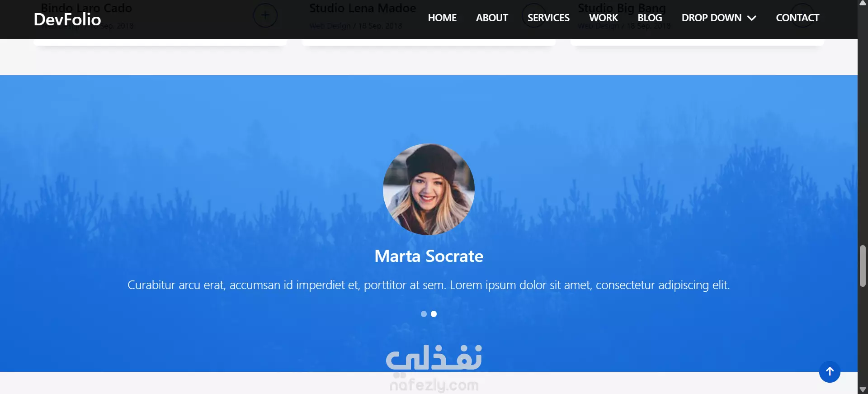868x394 pixels.
Task: Click the Studio Lena Madoe card title
Action: (362, 8)
